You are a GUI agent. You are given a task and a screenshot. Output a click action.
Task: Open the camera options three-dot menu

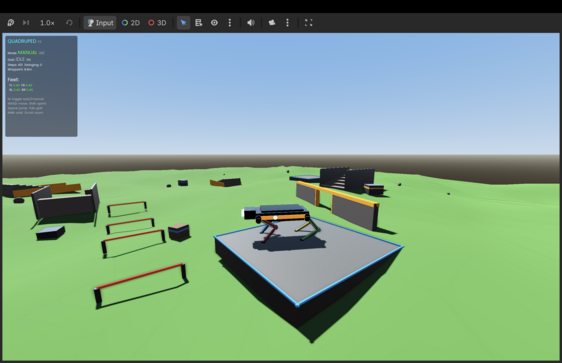pyautogui.click(x=287, y=23)
